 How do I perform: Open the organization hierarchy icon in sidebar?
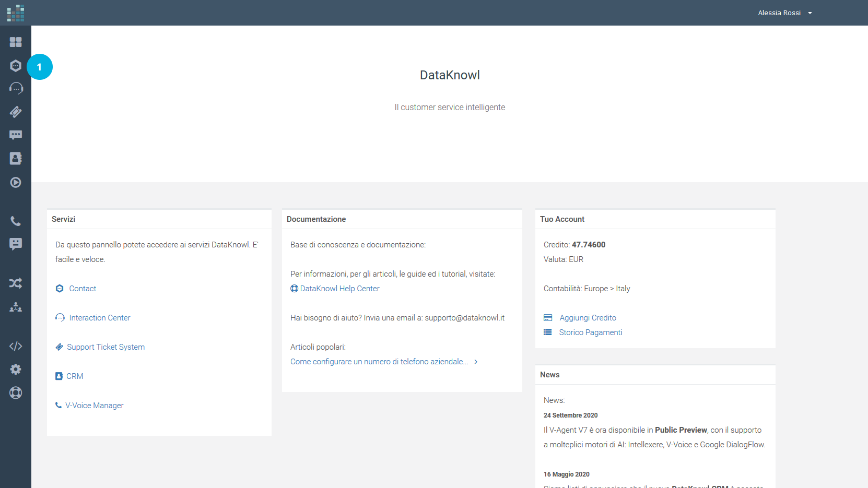pyautogui.click(x=16, y=307)
